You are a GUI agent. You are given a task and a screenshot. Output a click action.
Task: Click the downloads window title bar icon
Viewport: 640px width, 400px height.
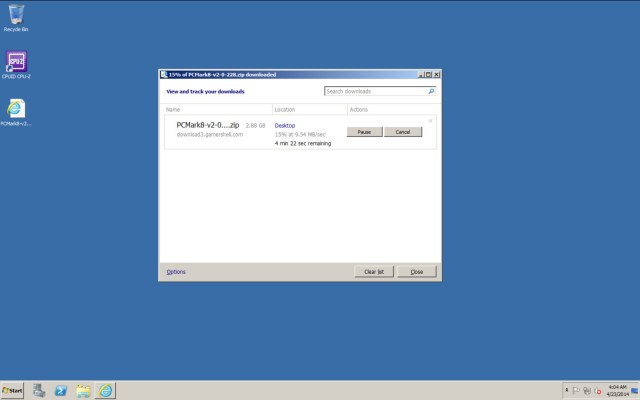coord(164,74)
